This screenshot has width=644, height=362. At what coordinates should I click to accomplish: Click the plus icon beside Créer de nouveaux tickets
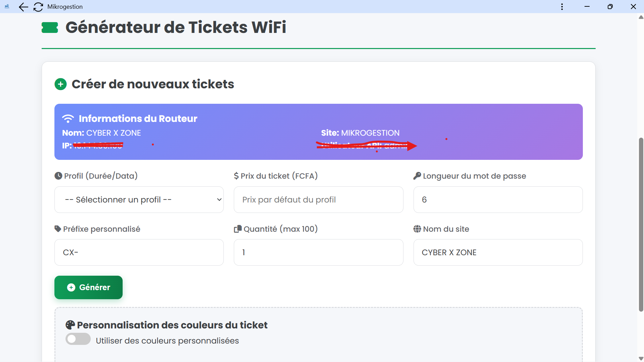click(x=60, y=84)
